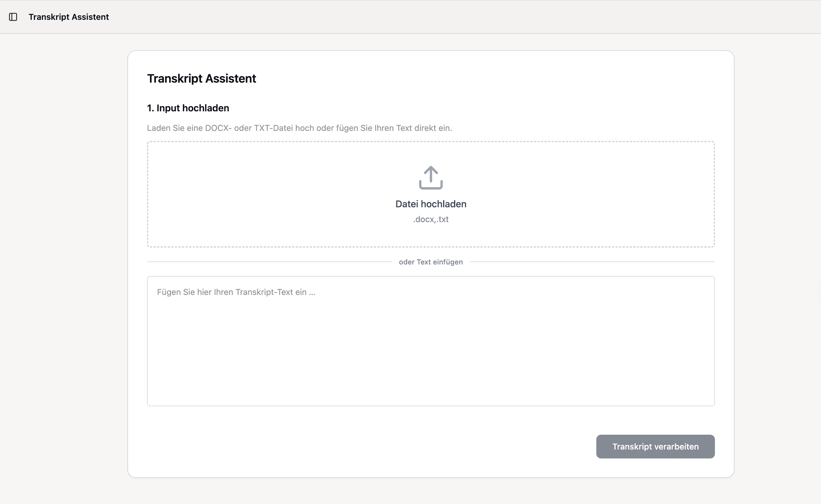
Task: Click the 1. Input hochladen heading
Action: (x=188, y=108)
